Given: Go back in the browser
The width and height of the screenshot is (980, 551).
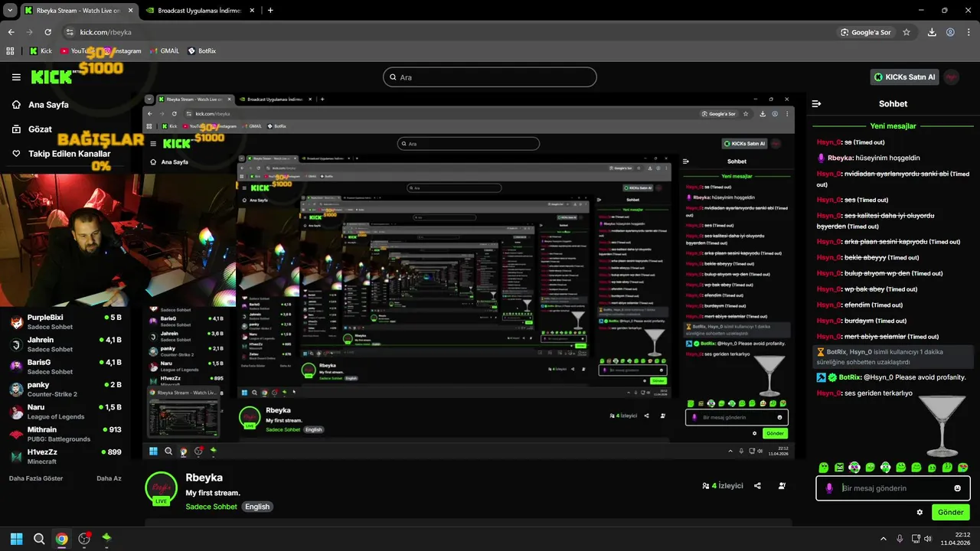Looking at the screenshot, I should coord(11,32).
